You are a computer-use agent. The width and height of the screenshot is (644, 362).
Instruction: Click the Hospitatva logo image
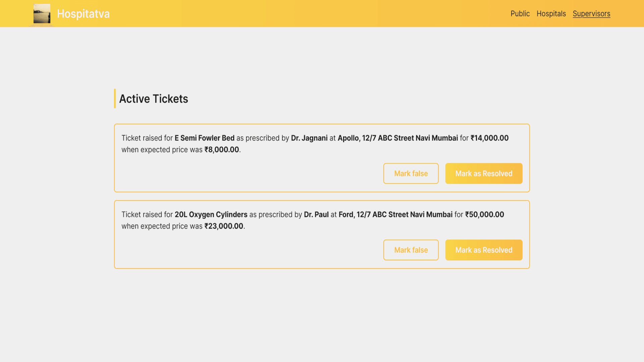[x=42, y=14]
